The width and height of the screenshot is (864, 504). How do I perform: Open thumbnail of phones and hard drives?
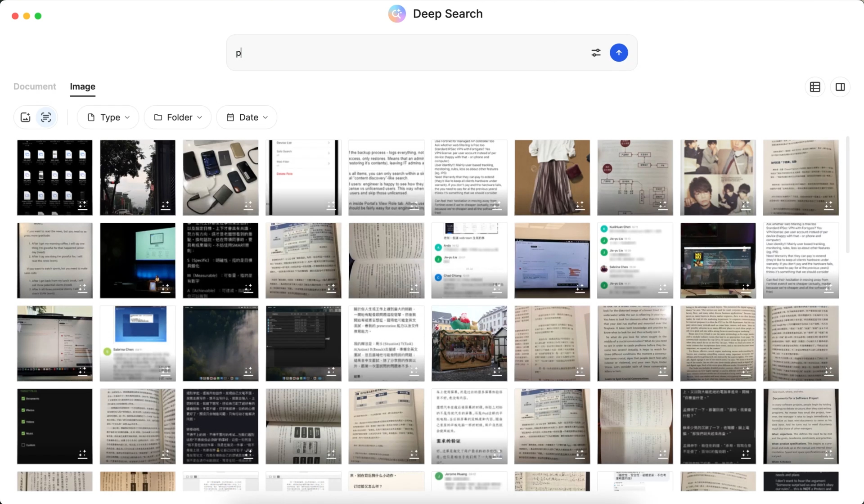pos(220,177)
